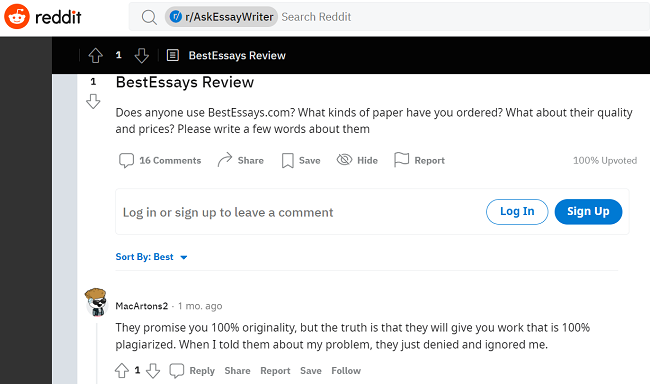This screenshot has width=650, height=384.
Task: Open the 16 Comments section
Action: tap(160, 160)
